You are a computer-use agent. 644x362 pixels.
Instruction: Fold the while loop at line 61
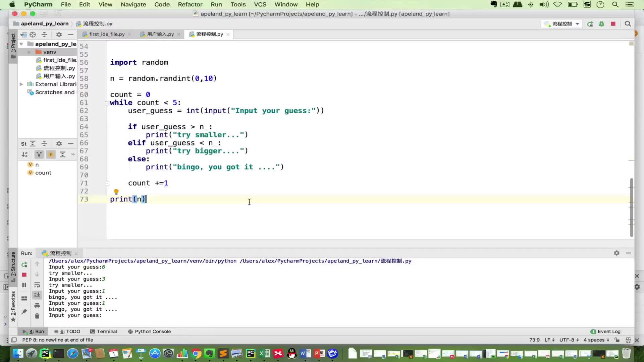[107, 103]
